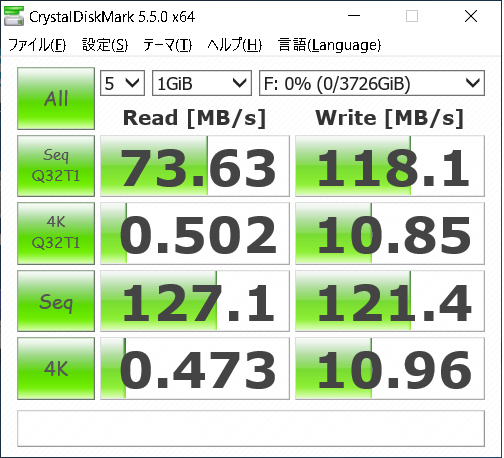Start the 4K benchmark test
The image size is (504, 458).
point(56,368)
